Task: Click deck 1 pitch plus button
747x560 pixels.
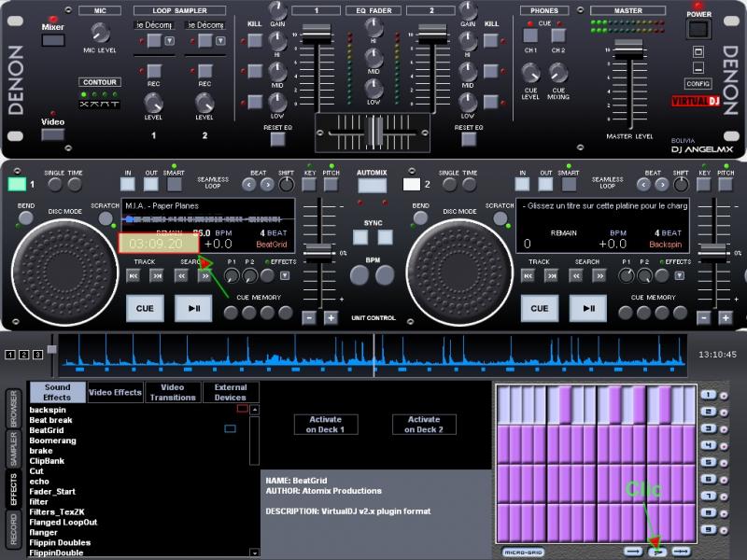Action: 330,317
